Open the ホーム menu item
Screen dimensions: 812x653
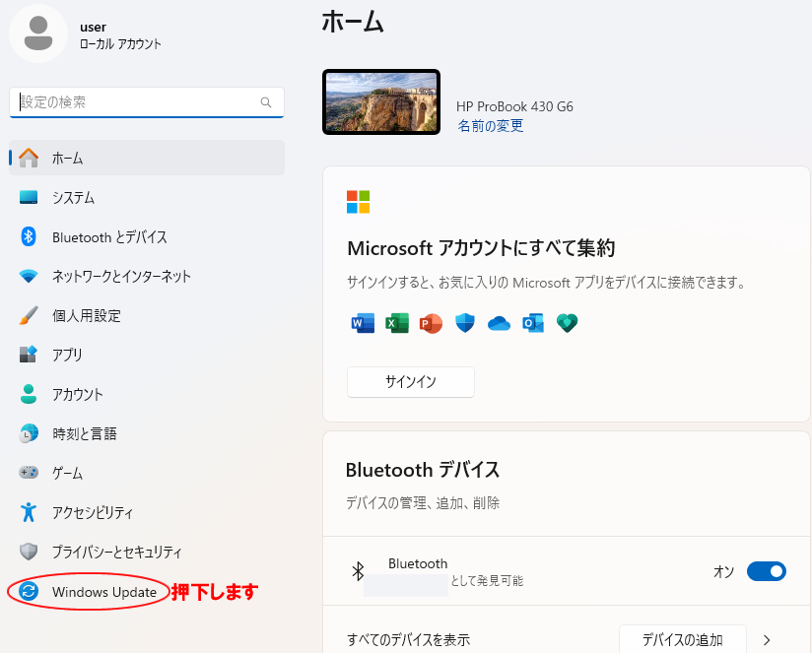(147, 158)
